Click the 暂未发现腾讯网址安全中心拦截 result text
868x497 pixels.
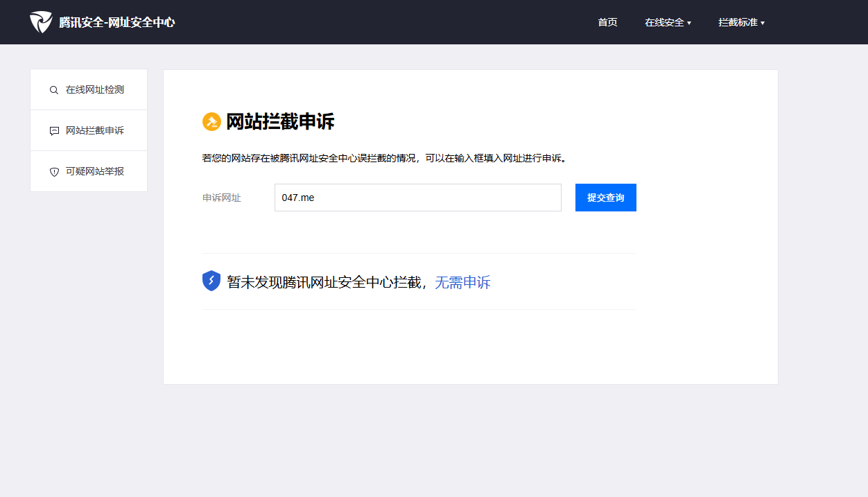(325, 282)
